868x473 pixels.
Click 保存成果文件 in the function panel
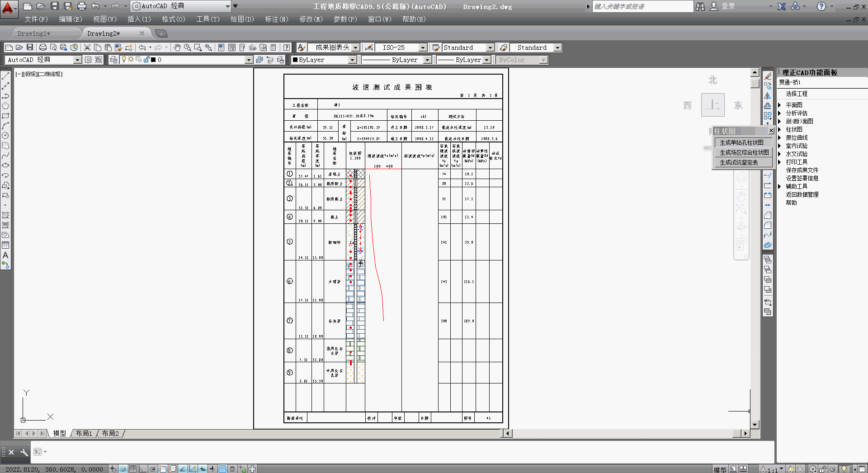pos(802,170)
